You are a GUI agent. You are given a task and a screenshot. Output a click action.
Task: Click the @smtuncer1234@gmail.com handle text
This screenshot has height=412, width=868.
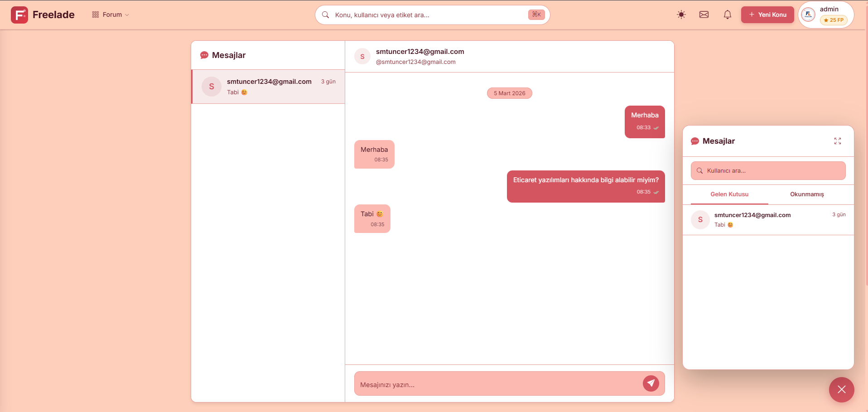[416, 62]
